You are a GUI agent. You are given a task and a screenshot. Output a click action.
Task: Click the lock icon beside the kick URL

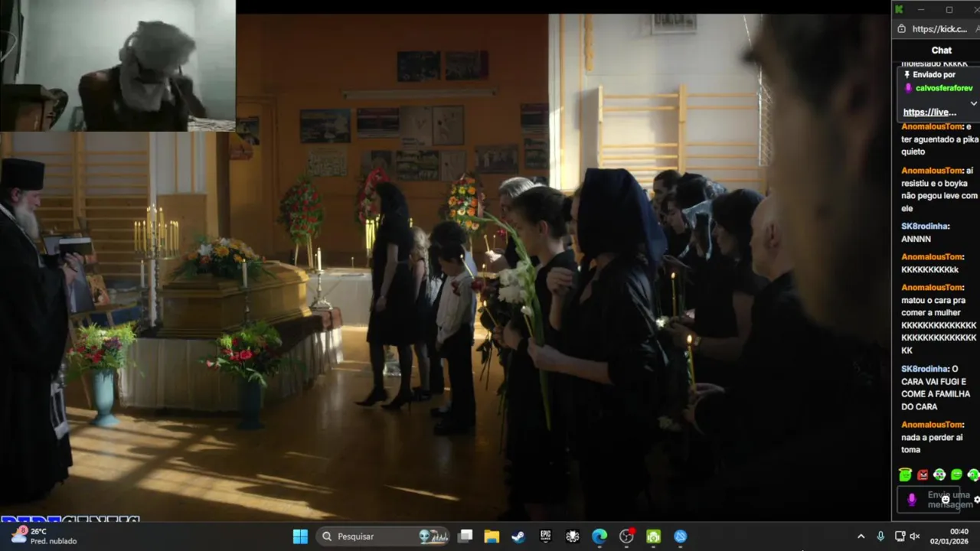click(x=902, y=29)
